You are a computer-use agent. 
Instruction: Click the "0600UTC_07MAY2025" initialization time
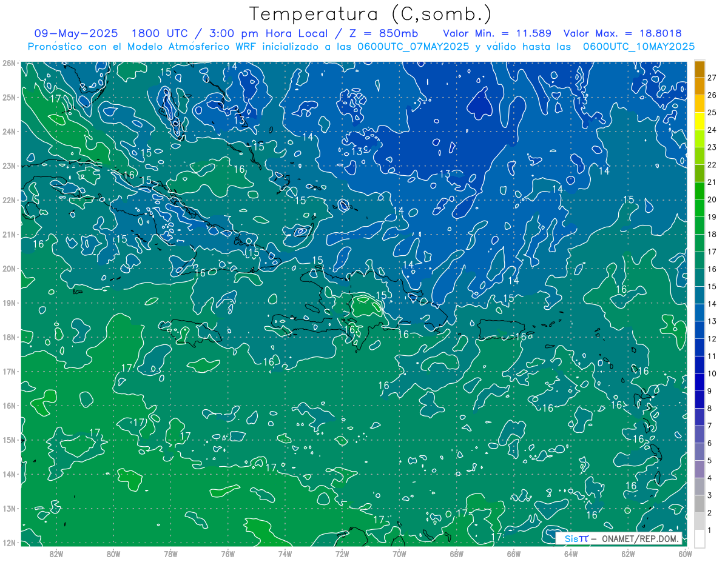coord(414,46)
